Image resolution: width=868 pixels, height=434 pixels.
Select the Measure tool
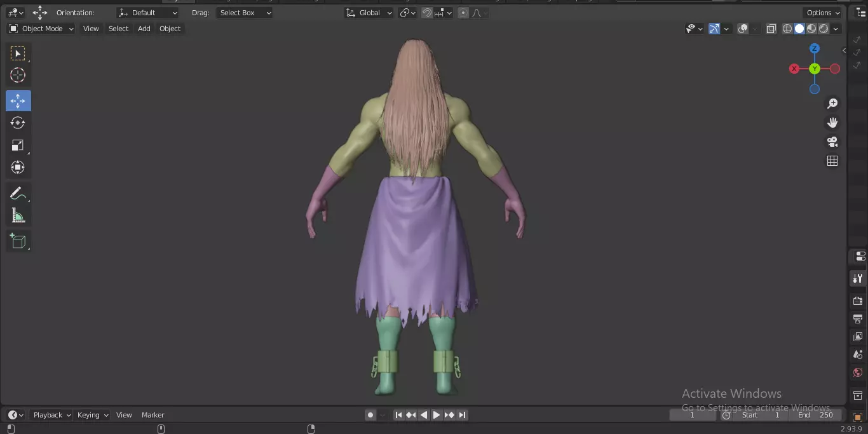[x=18, y=216]
